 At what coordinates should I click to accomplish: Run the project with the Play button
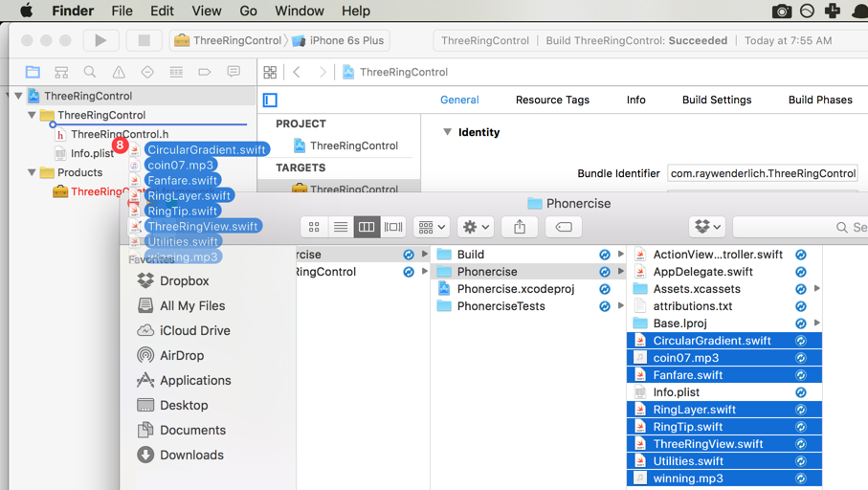click(100, 40)
